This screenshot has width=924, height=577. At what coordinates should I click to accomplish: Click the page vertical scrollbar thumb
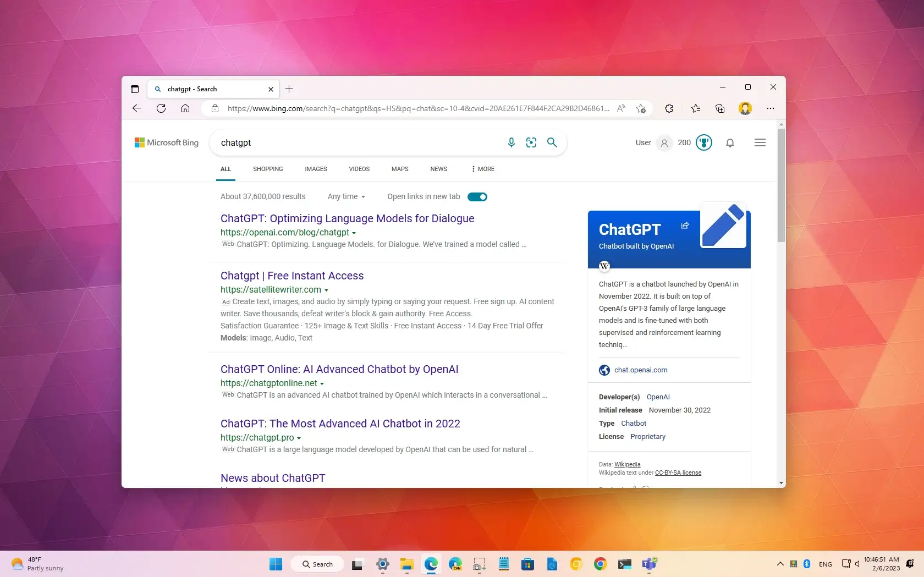[x=781, y=185]
